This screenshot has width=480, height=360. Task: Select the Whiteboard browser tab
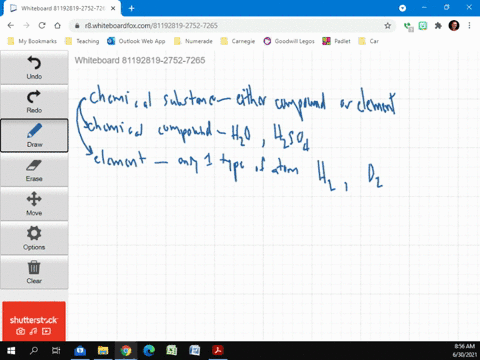[62, 8]
